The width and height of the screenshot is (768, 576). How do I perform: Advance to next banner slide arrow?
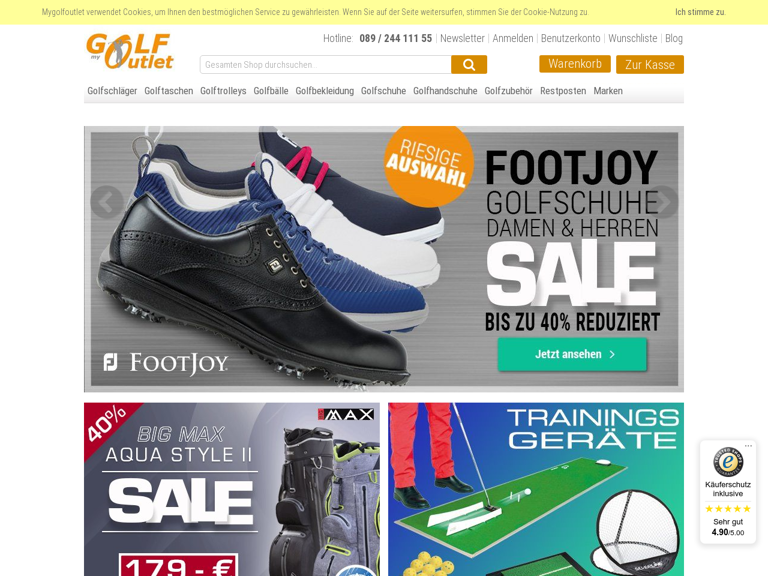663,202
